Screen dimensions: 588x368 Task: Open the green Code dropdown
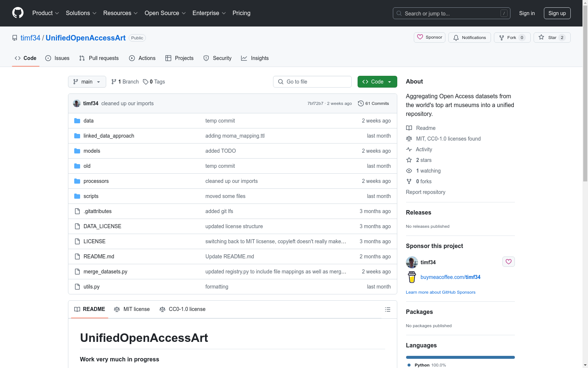[x=377, y=82]
